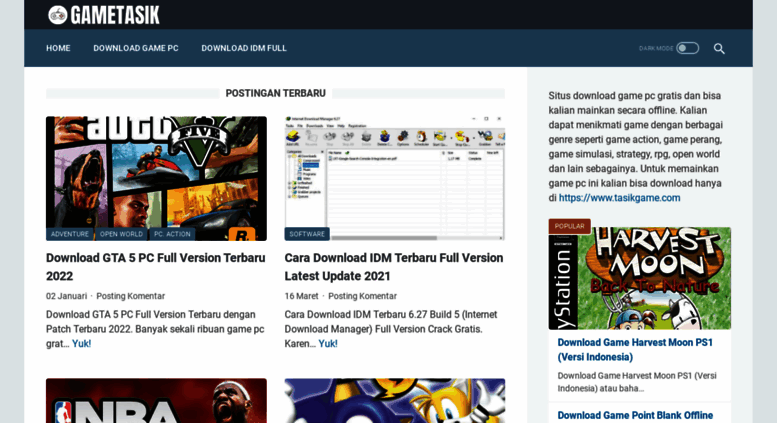This screenshot has width=777, height=423.
Task: Click the Open World category tag
Action: pyautogui.click(x=121, y=234)
